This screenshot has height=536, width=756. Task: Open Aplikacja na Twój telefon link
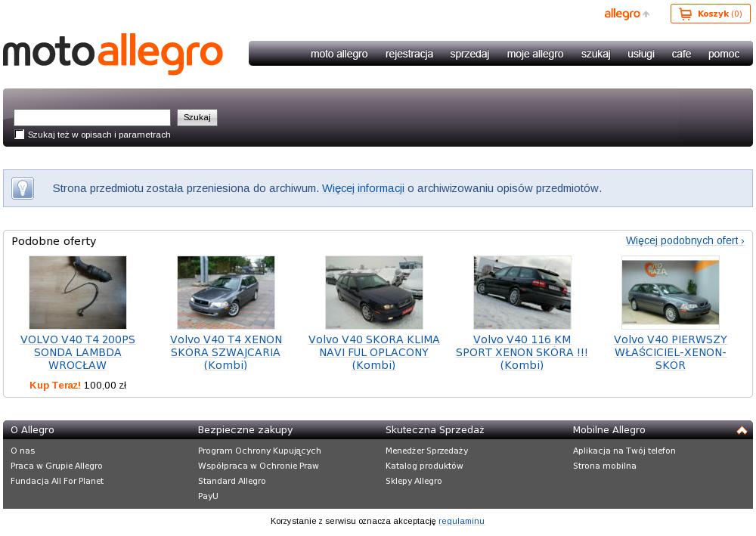[624, 451]
